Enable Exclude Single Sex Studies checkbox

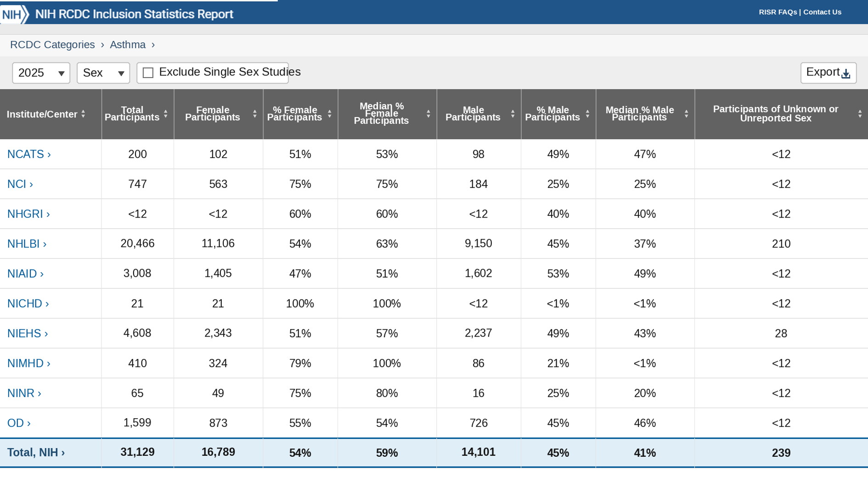[x=148, y=73]
